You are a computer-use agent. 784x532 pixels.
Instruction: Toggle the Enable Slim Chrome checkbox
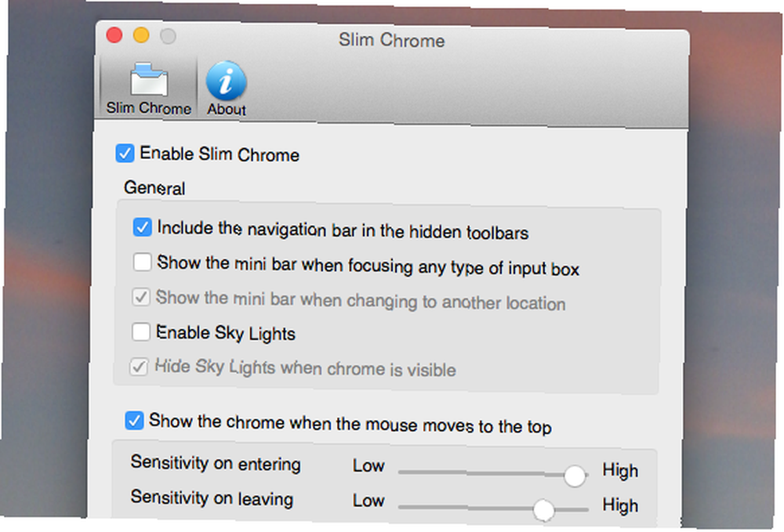125,153
